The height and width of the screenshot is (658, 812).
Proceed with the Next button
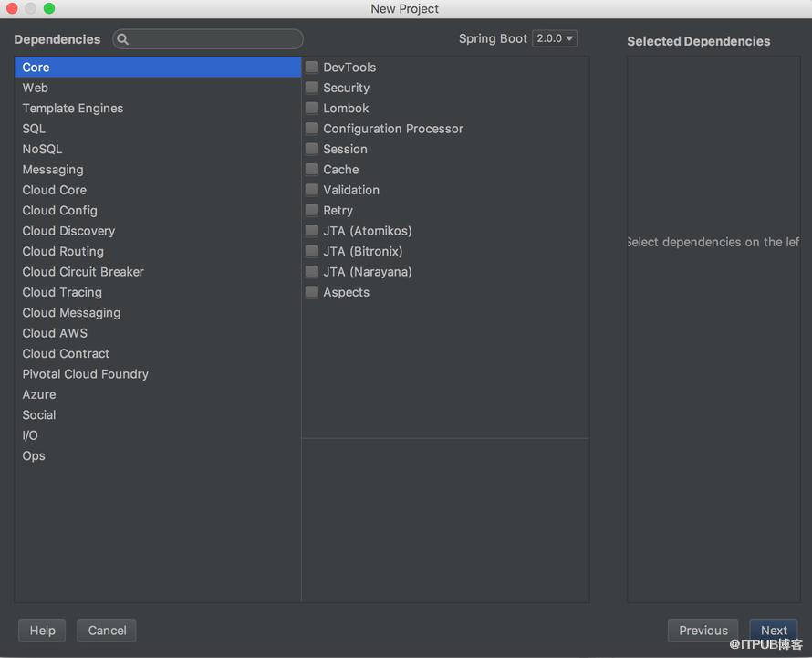[774, 631]
